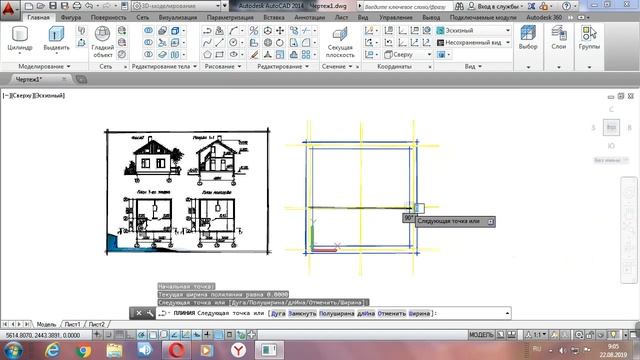
Task: Click the Array tool in Editing panel
Action: click(x=306, y=54)
